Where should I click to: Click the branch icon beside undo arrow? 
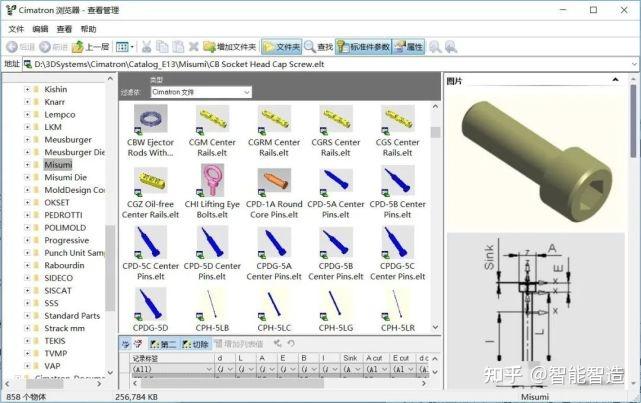[x=278, y=343]
